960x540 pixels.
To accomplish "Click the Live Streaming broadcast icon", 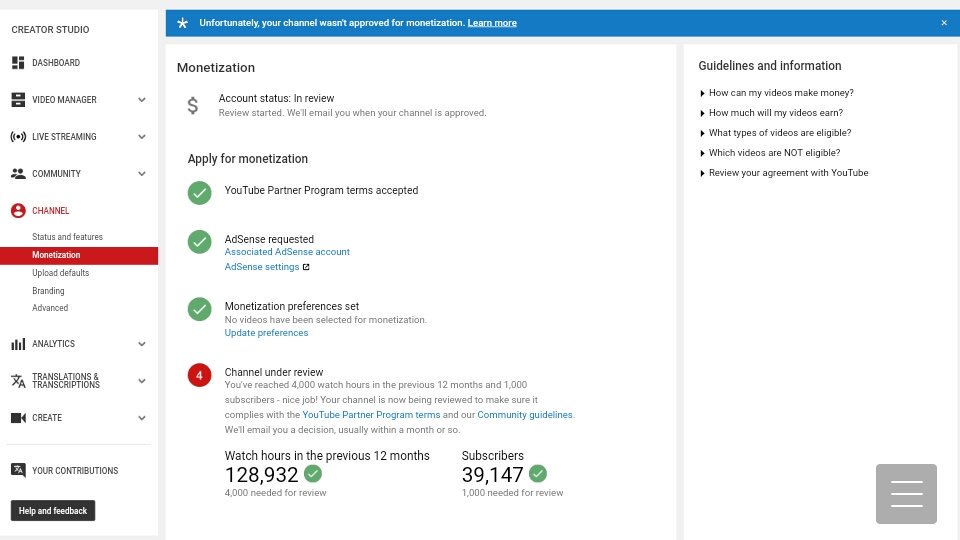I will [18, 137].
